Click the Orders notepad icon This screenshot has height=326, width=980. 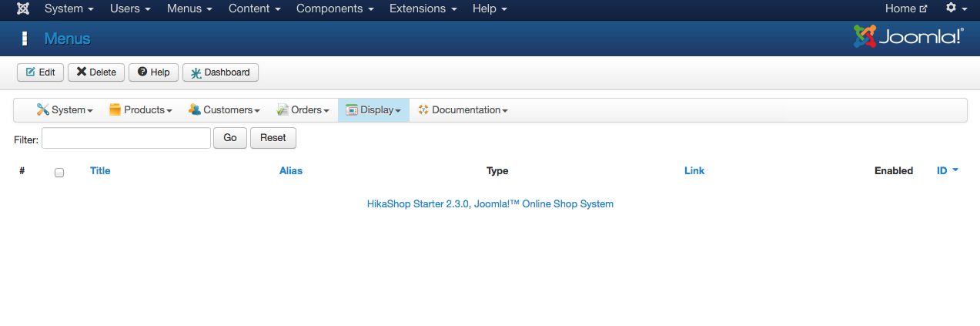pyautogui.click(x=283, y=110)
